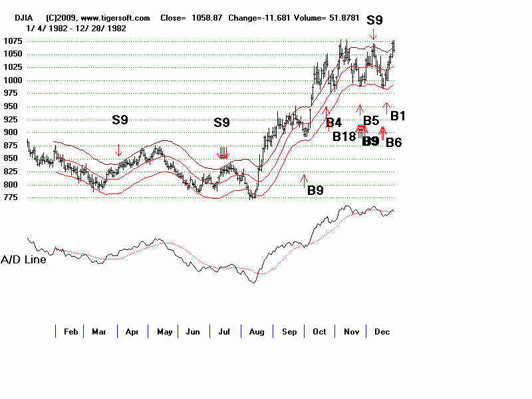Screen dimensions: 532x399
Task: Click the May month label on the axis
Action: click(164, 331)
